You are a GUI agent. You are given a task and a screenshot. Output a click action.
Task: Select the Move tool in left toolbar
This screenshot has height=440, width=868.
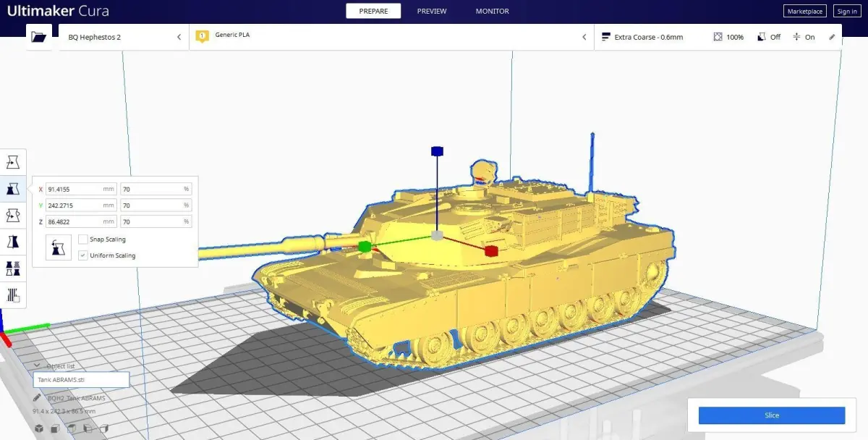tap(13, 162)
